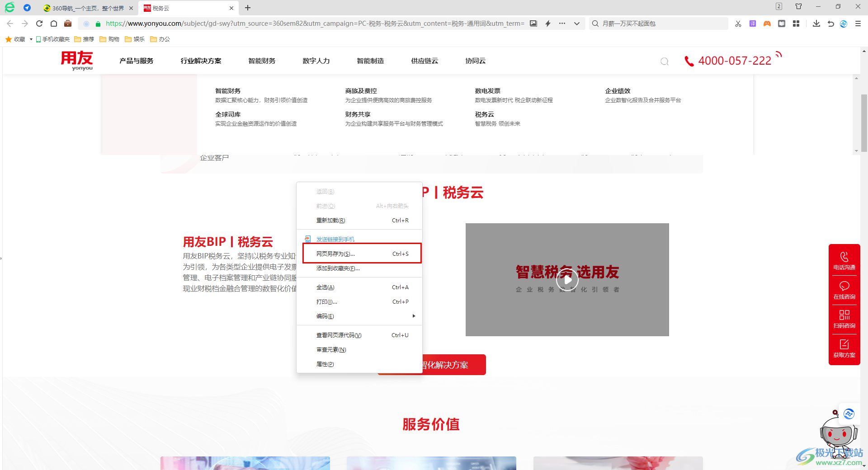Open the downloads manager icon
The height and width of the screenshot is (470, 868).
pos(816,23)
